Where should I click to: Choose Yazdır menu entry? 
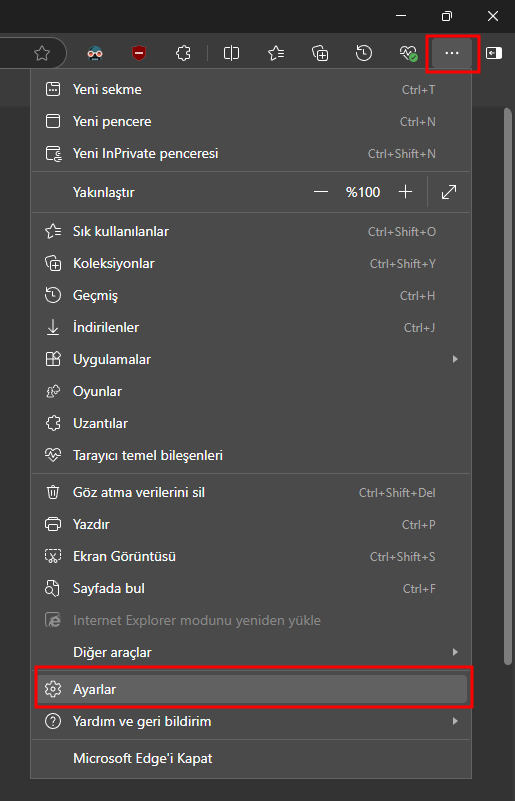coord(250,524)
